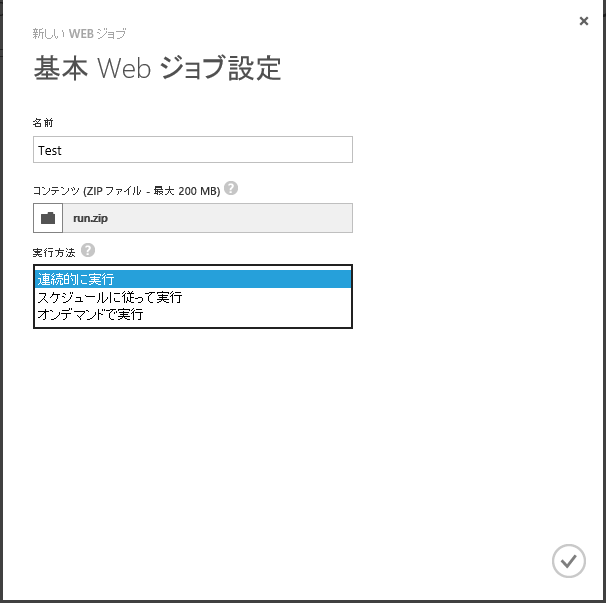Click the 名前 field label

pos(44,122)
